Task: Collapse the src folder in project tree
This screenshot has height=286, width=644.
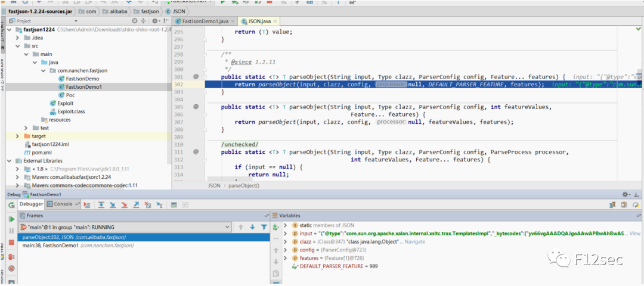Action: click(17, 45)
